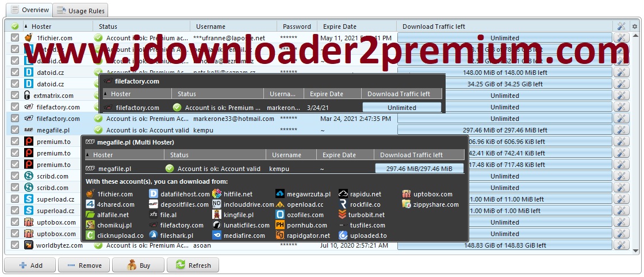Image resolution: width=644 pixels, height=277 pixels.
Task: Click mediafire.com icon in megafile tooltip
Action: pos(217,236)
